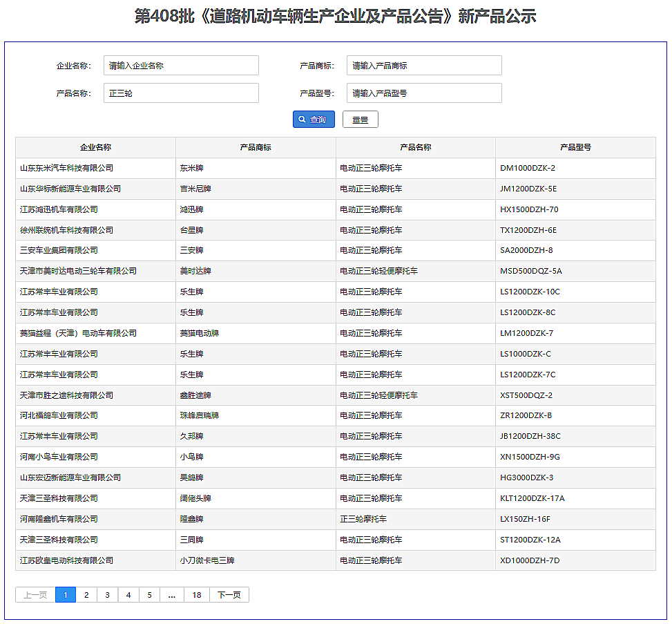Click model XD1000DZH-7D
The image size is (672, 624).
530,560
